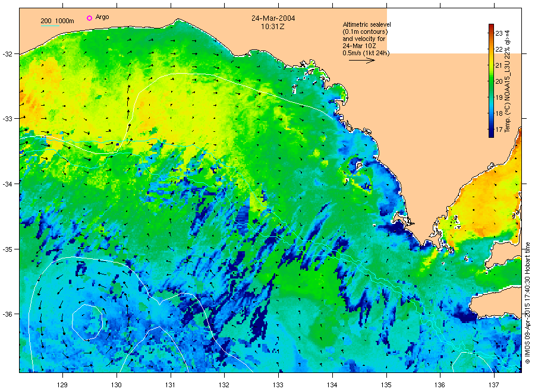Image resolution: width=535 pixels, height=392 pixels.
Task: Click the '-32' latitude axis label
Action: [7, 54]
